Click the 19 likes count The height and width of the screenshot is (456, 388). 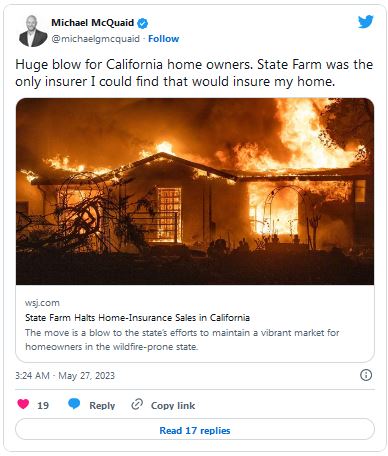coord(43,405)
